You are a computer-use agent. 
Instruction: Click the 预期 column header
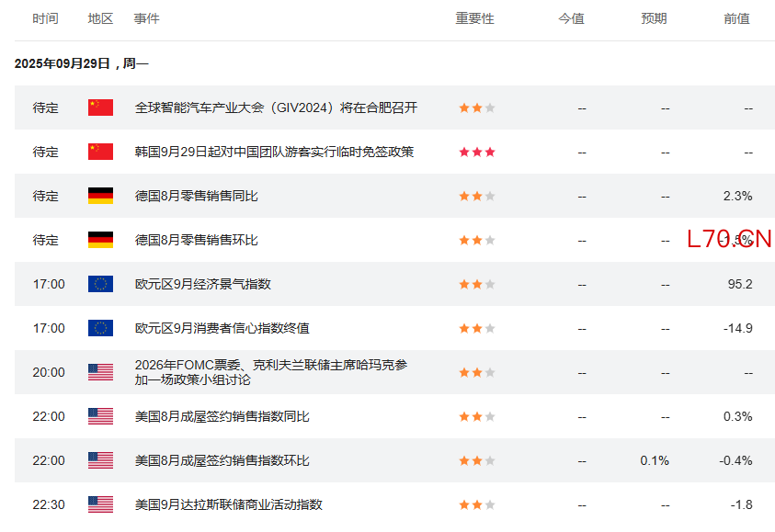point(654,18)
